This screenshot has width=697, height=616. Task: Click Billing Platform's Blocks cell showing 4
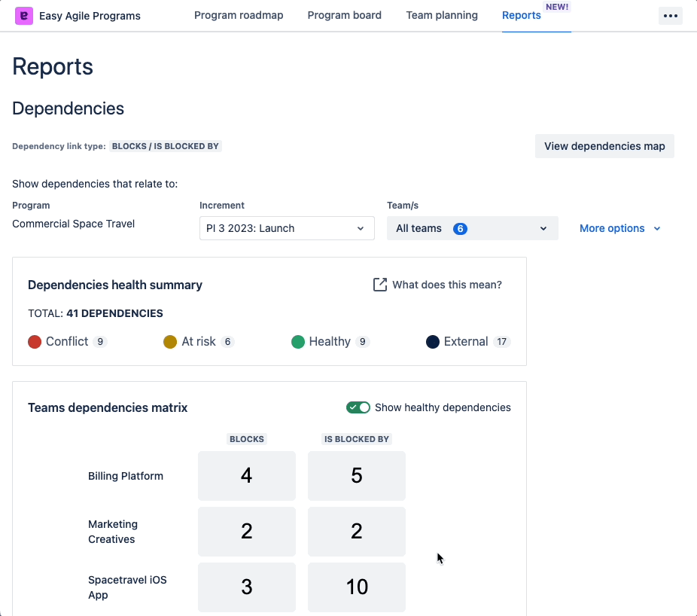[x=246, y=475]
